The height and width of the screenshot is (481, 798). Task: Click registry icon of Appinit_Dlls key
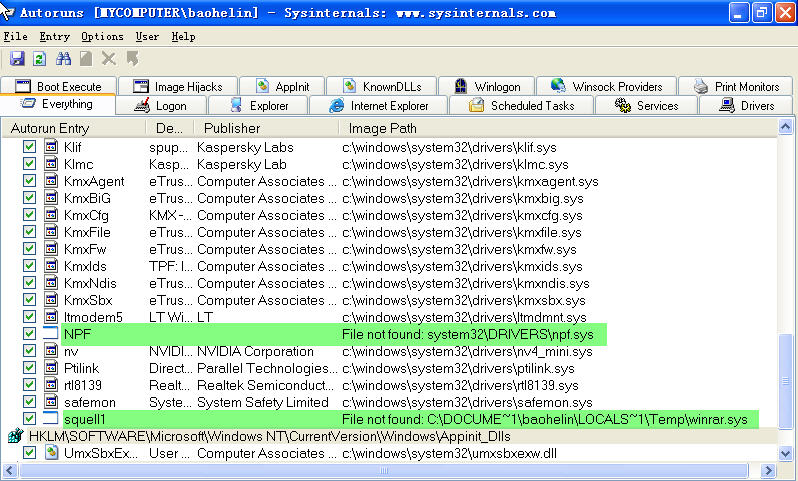click(x=15, y=436)
